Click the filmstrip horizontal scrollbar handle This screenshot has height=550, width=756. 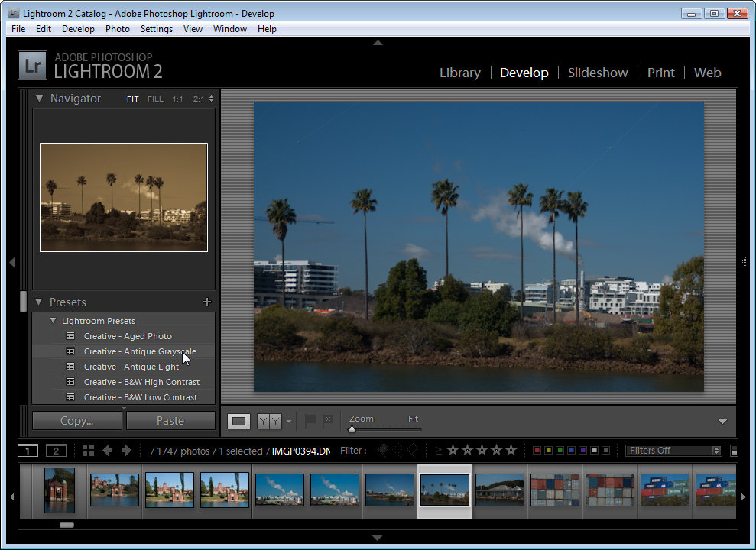tap(67, 525)
